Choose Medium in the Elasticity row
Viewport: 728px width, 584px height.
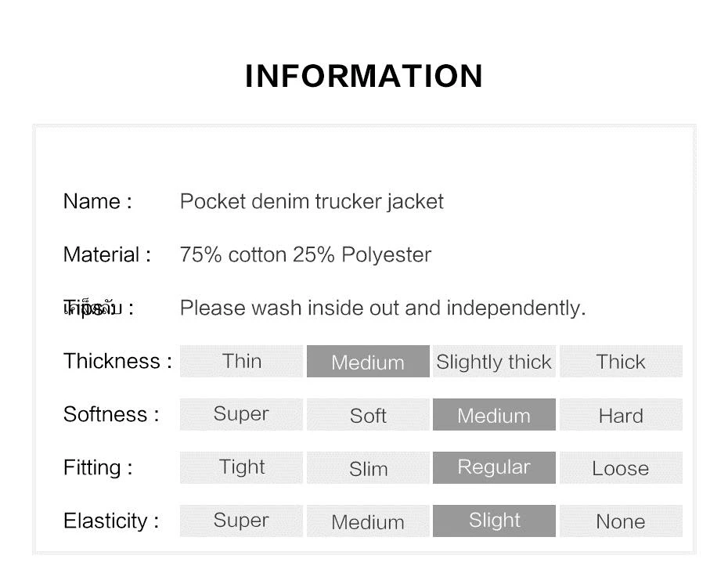pyautogui.click(x=368, y=521)
